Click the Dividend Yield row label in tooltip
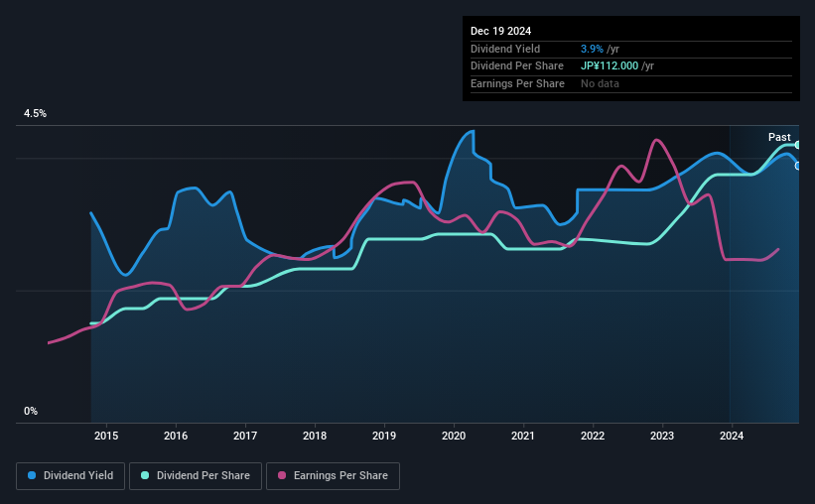Screen dimensions: 815x504 505,49
